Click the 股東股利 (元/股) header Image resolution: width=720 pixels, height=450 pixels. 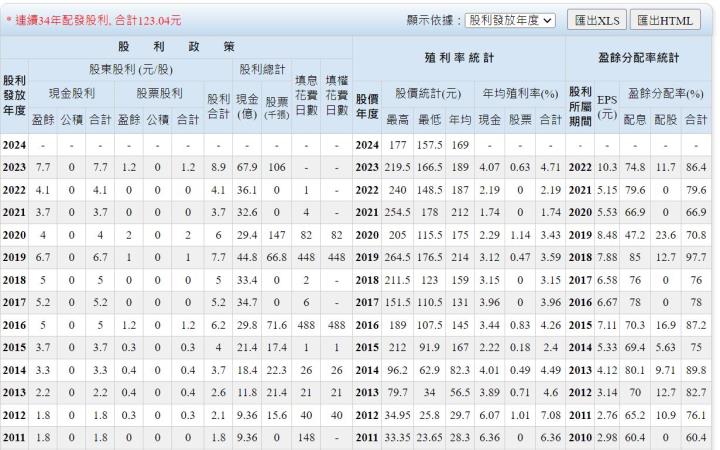click(x=131, y=70)
